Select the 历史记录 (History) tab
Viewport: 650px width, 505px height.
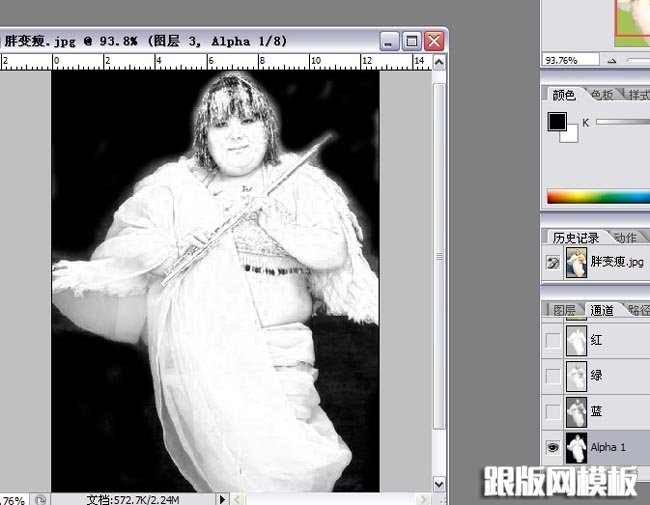coord(576,238)
